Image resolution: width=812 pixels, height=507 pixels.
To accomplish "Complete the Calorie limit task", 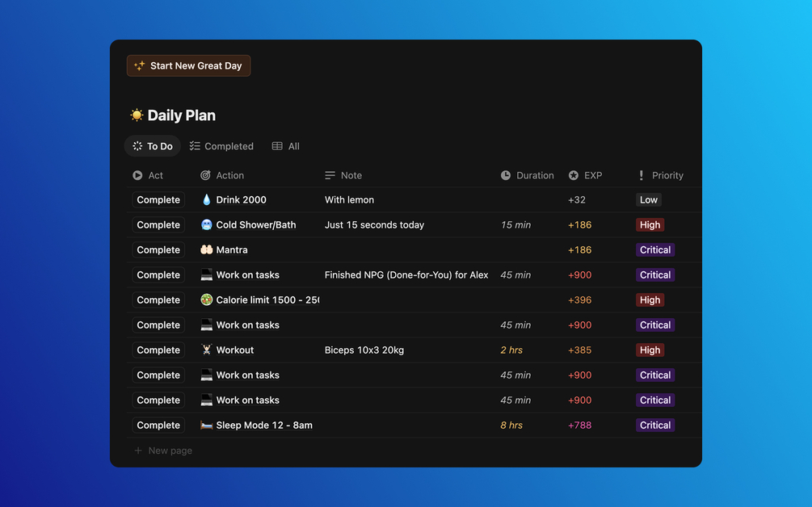I will point(158,300).
